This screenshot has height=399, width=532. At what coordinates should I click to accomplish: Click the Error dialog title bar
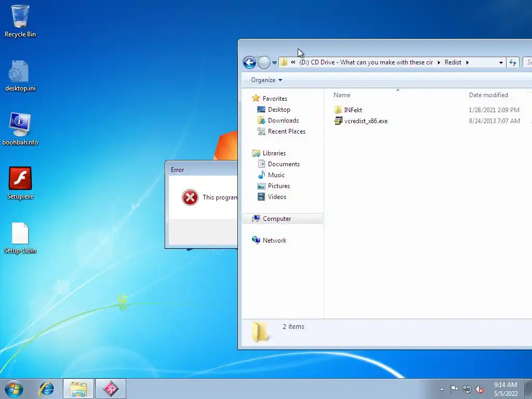point(202,170)
